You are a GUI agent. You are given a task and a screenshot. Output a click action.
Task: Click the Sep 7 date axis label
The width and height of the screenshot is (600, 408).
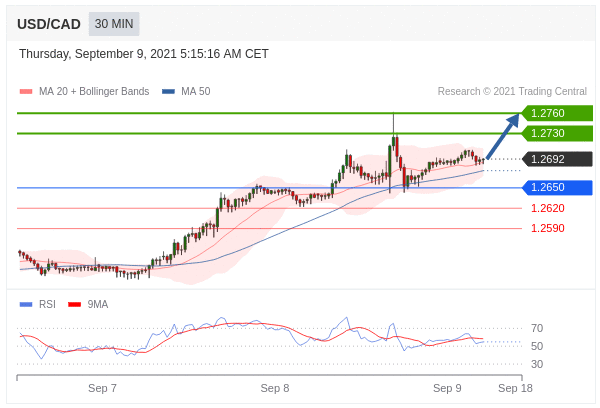click(x=102, y=387)
